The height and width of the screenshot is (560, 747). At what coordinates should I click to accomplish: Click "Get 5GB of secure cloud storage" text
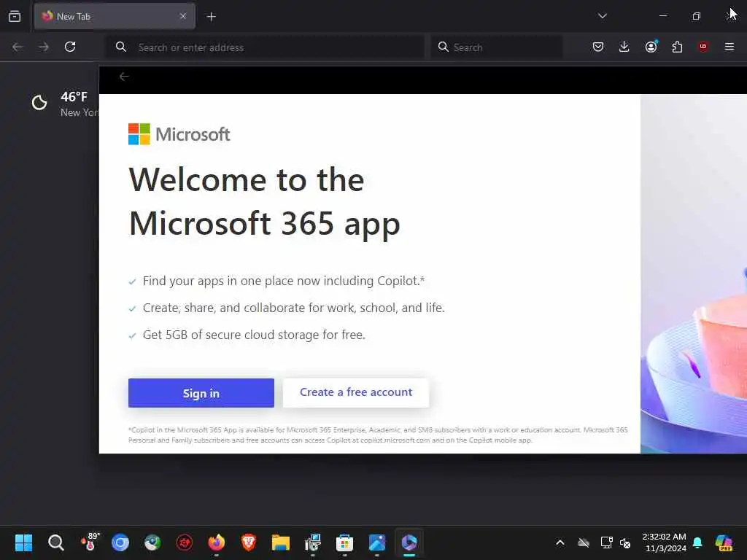pos(254,335)
